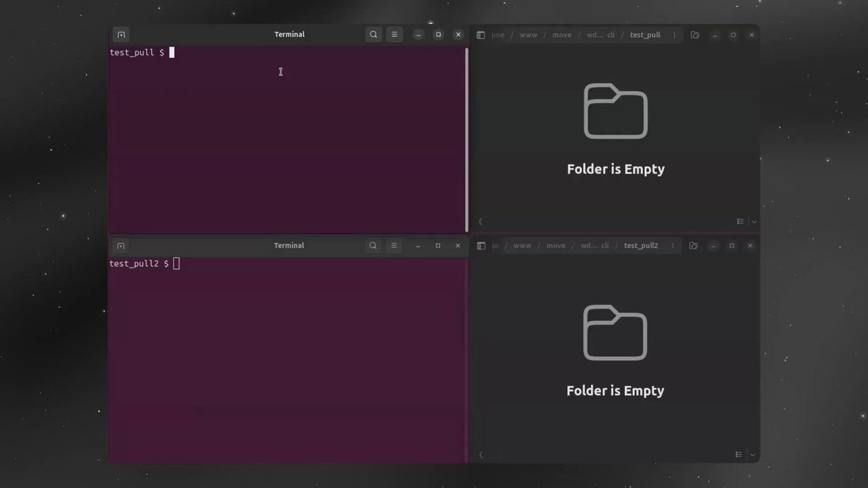Minimize the test_pull2 file manager window
This screenshot has width=868, height=488.
(x=712, y=246)
